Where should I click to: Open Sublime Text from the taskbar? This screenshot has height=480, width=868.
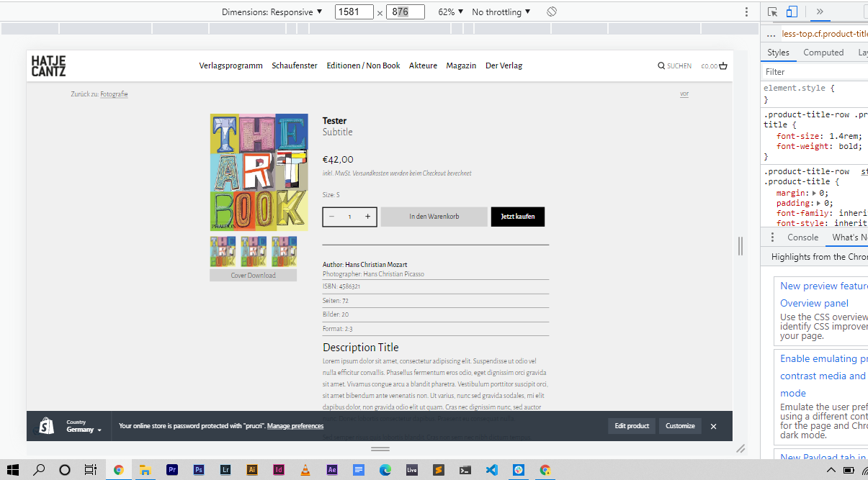pos(438,470)
